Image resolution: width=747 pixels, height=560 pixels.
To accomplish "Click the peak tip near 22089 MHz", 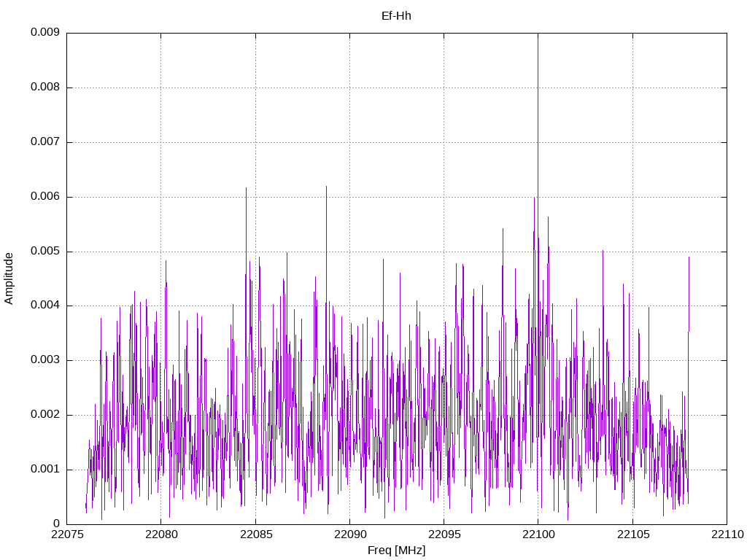I will (326, 187).
